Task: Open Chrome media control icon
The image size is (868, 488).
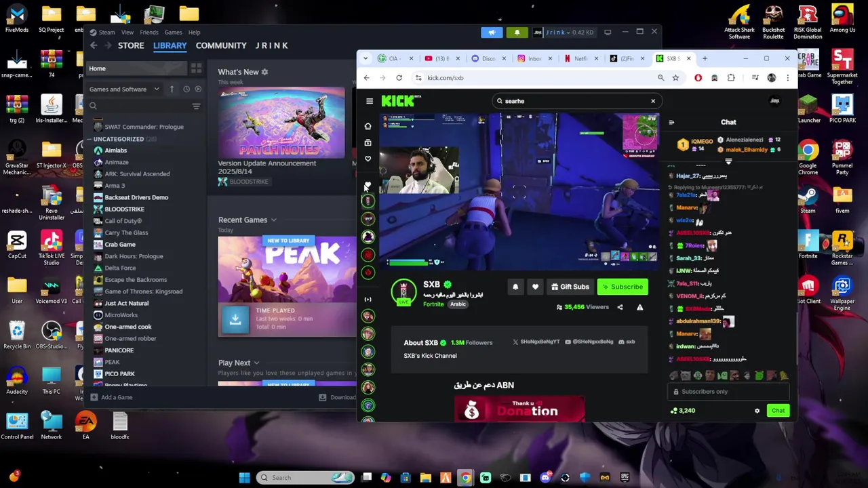Action: click(755, 78)
